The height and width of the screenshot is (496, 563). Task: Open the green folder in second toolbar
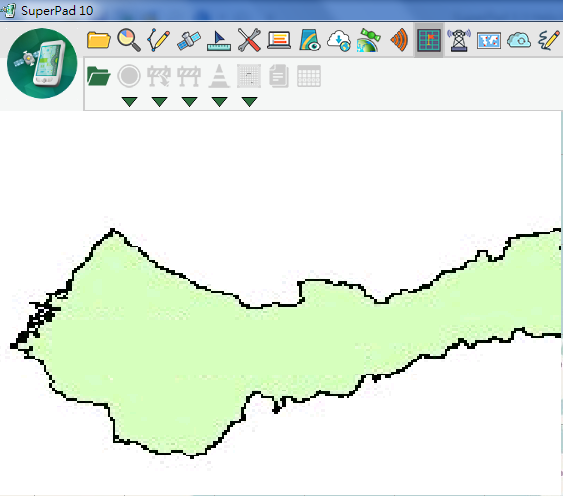tap(99, 76)
